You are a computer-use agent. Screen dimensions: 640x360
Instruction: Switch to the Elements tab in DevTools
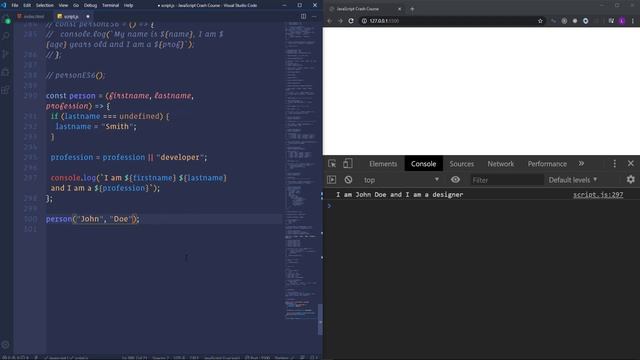coord(383,164)
